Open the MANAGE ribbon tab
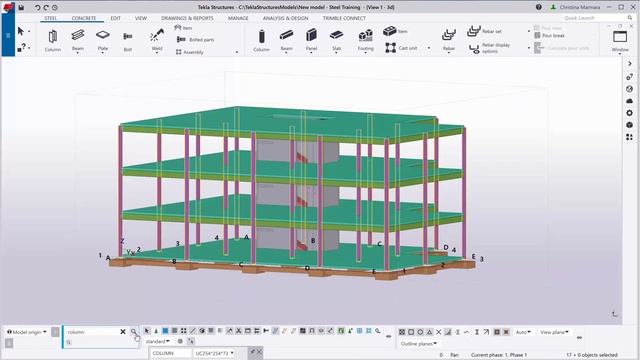 238,18
